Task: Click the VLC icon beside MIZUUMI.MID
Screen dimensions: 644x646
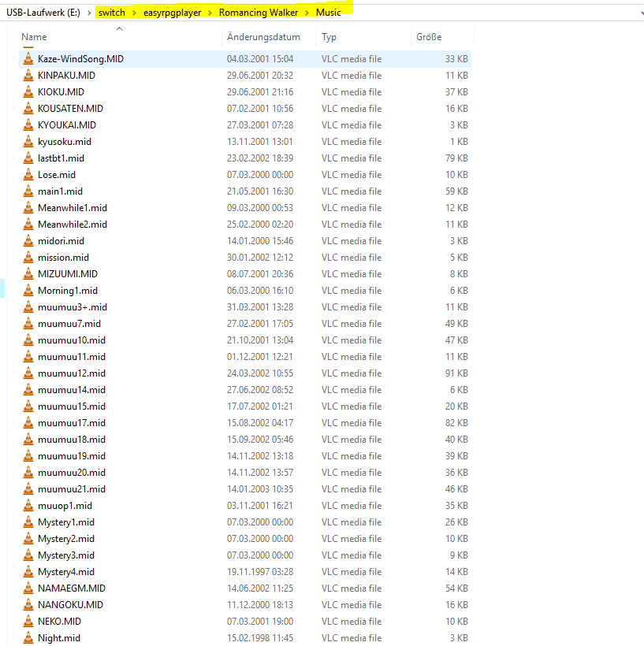Action: click(28, 273)
